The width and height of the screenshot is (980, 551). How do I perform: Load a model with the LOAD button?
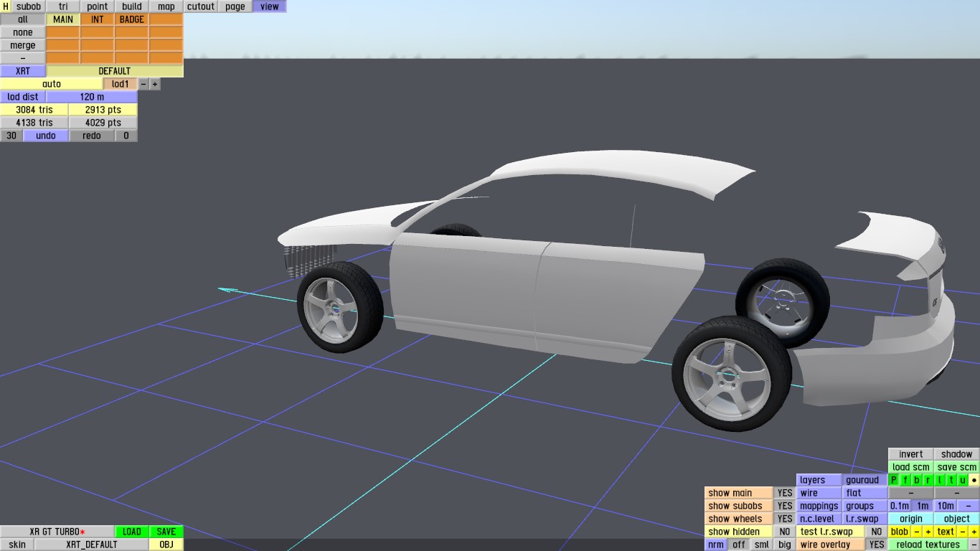[x=132, y=532]
